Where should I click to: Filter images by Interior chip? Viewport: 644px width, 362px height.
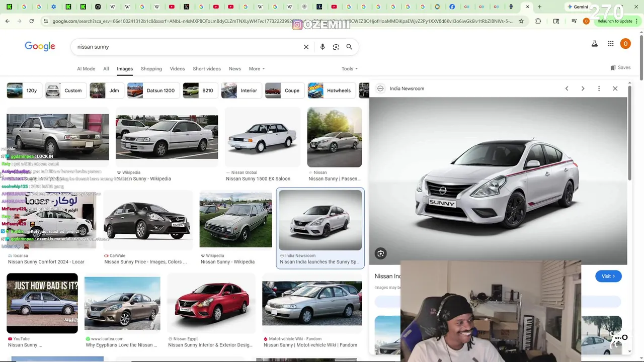pos(240,90)
